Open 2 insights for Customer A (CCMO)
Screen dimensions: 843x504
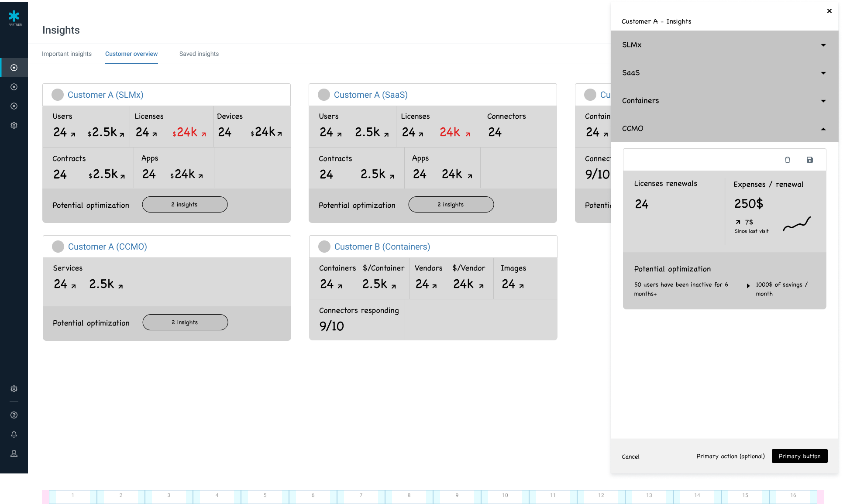click(185, 322)
